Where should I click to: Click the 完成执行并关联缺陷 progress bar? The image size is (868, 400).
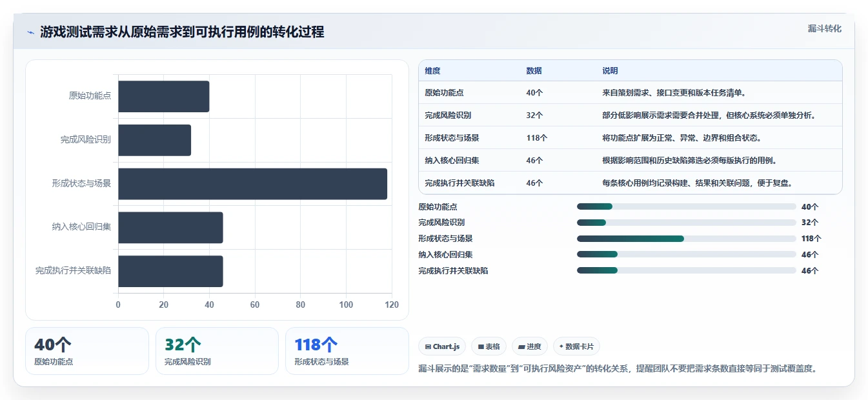click(687, 271)
